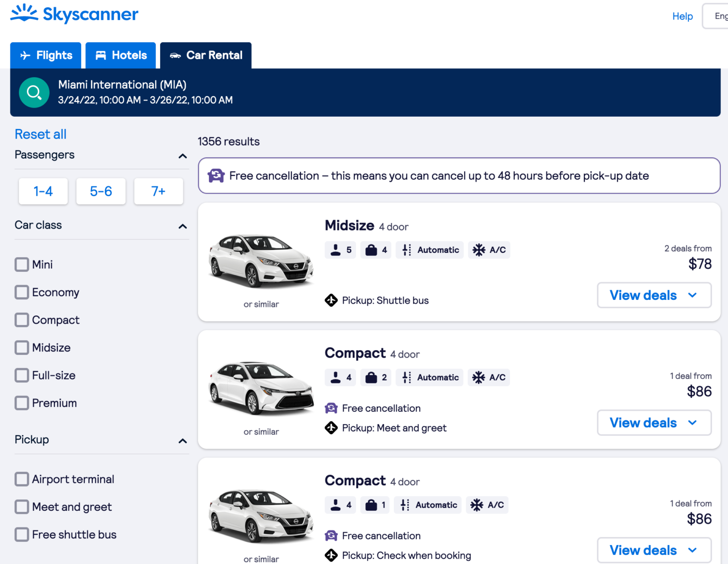Enable the Free shuttle bus filter

point(22,534)
